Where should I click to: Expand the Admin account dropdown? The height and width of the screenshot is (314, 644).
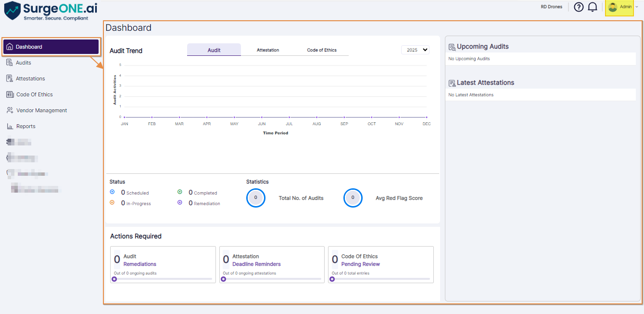tap(619, 7)
